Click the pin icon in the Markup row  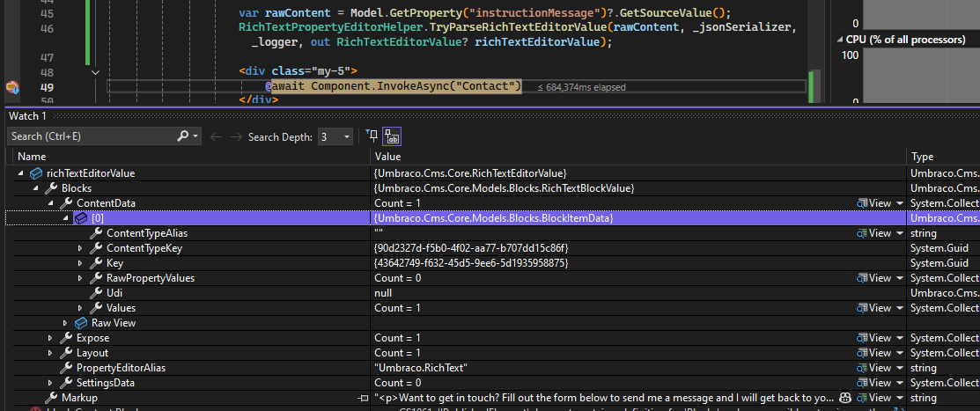point(364,398)
